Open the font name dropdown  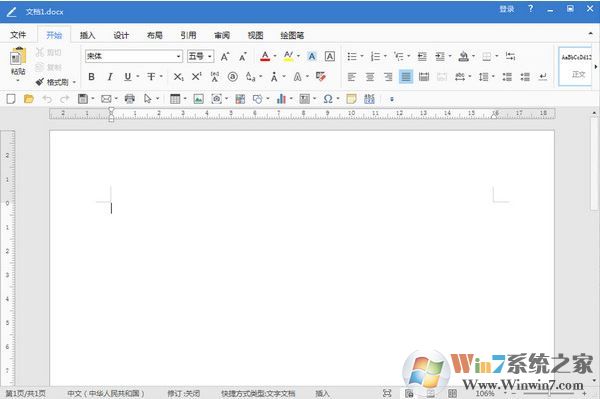(x=179, y=57)
